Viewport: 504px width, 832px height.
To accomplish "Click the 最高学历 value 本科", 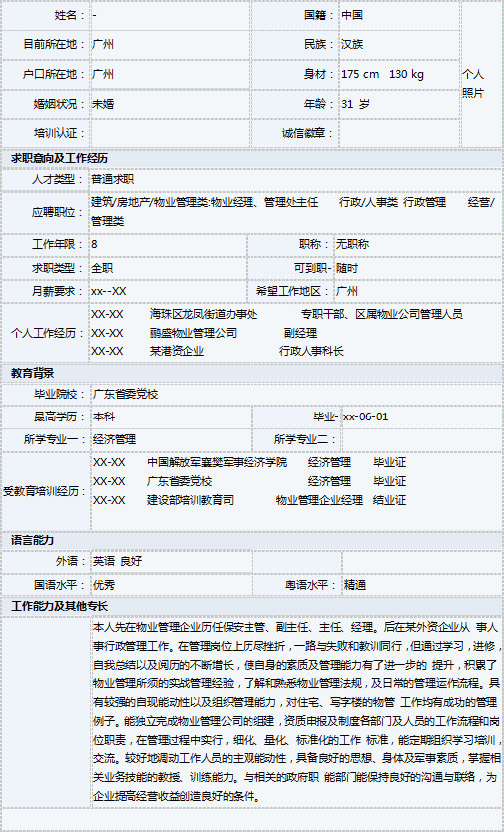I will point(104,416).
